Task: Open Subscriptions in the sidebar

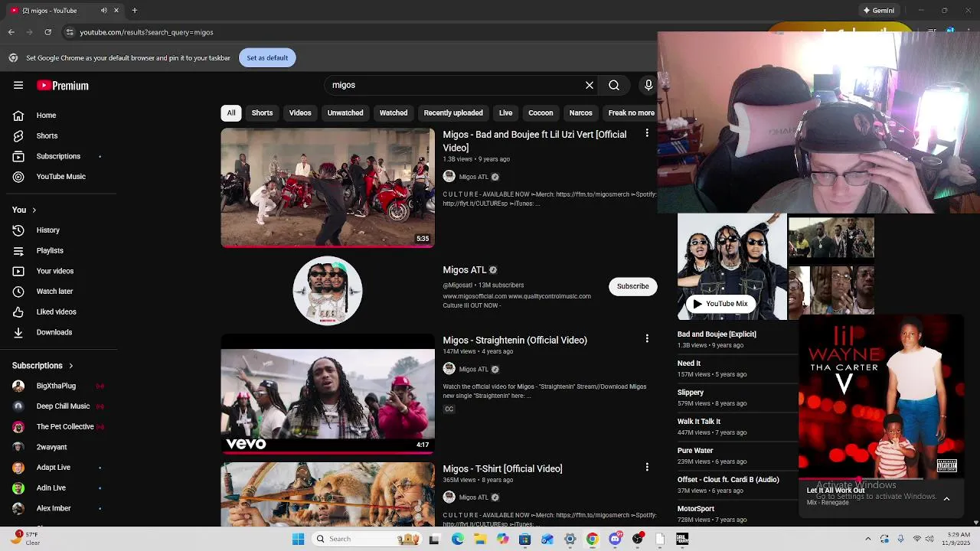Action: (59, 157)
